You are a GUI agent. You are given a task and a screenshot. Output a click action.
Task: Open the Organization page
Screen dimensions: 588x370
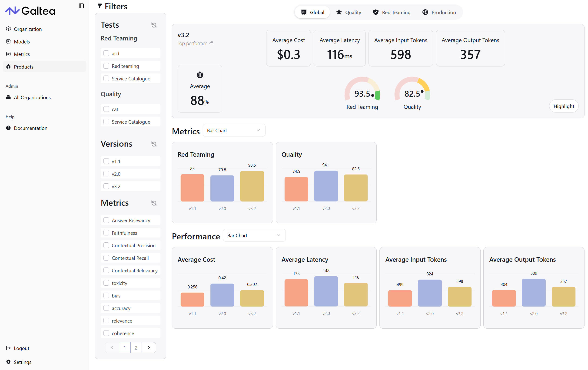click(28, 29)
